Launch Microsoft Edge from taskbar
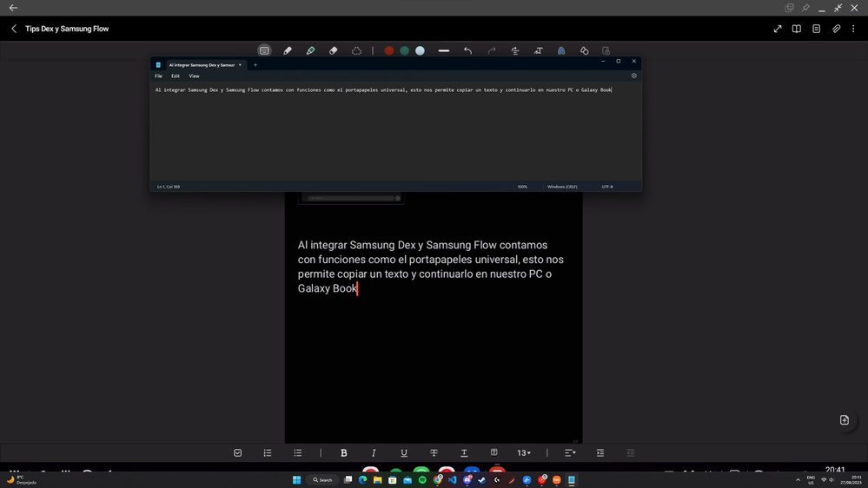Screen dimensions: 868x488 tap(362, 479)
